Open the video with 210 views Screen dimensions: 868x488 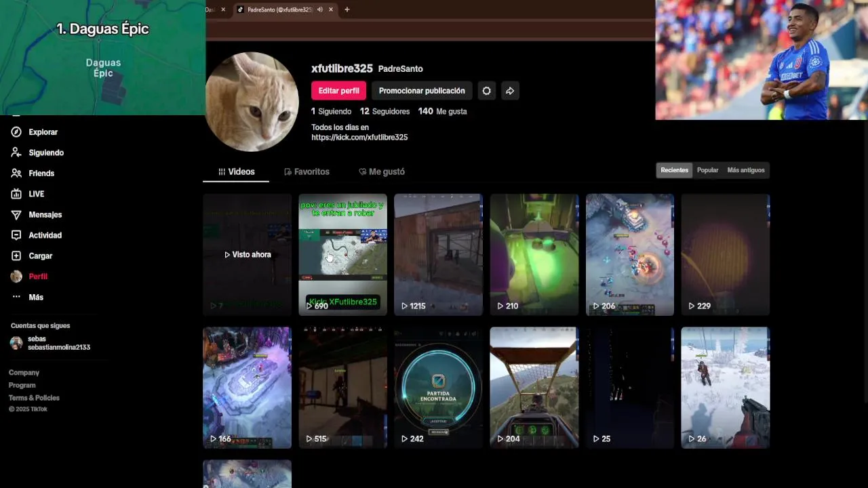(x=534, y=255)
